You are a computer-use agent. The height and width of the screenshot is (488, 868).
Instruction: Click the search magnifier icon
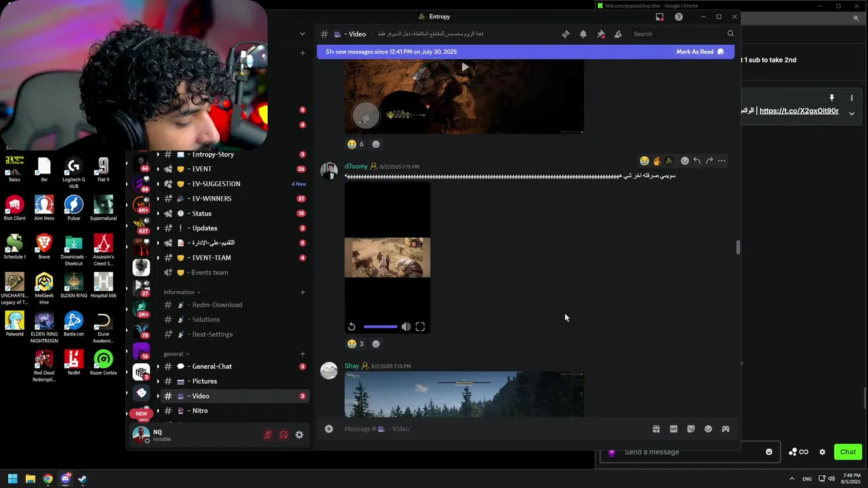click(x=730, y=34)
